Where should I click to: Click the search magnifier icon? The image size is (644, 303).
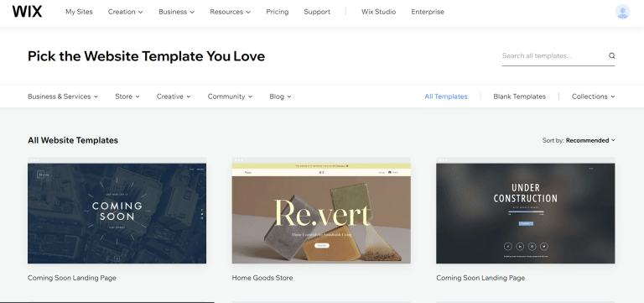[x=611, y=56]
